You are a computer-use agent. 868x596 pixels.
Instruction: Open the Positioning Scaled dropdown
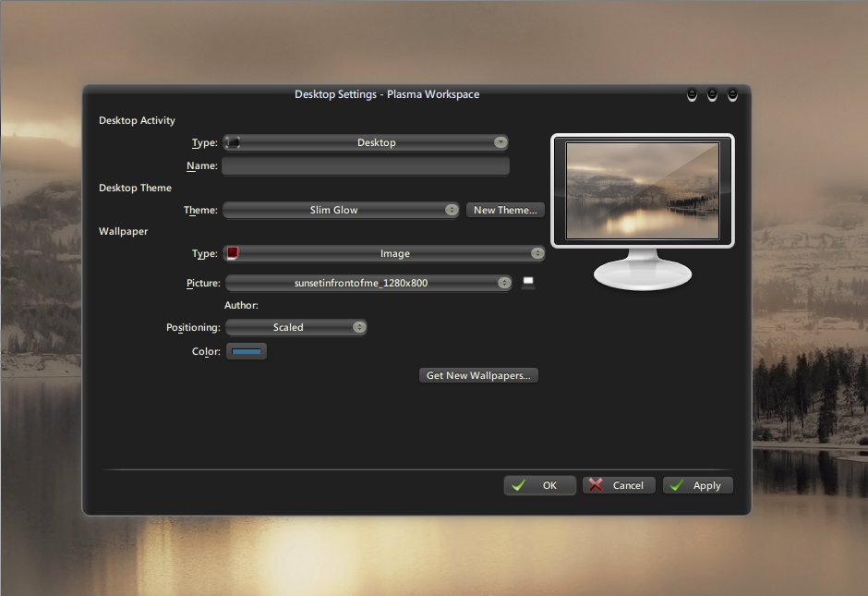pyautogui.click(x=296, y=327)
